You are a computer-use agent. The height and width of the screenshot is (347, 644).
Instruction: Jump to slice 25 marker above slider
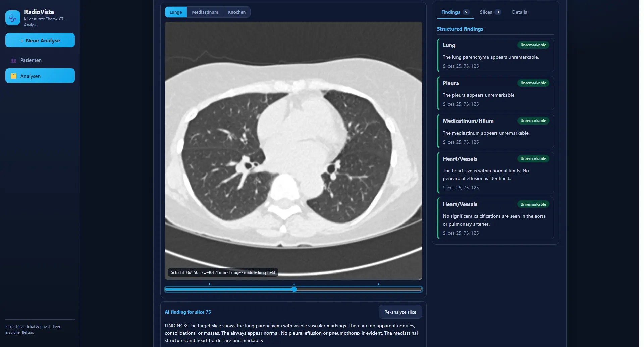(x=210, y=284)
